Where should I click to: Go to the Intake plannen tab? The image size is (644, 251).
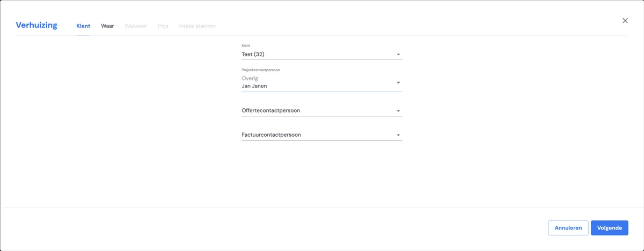tap(197, 26)
